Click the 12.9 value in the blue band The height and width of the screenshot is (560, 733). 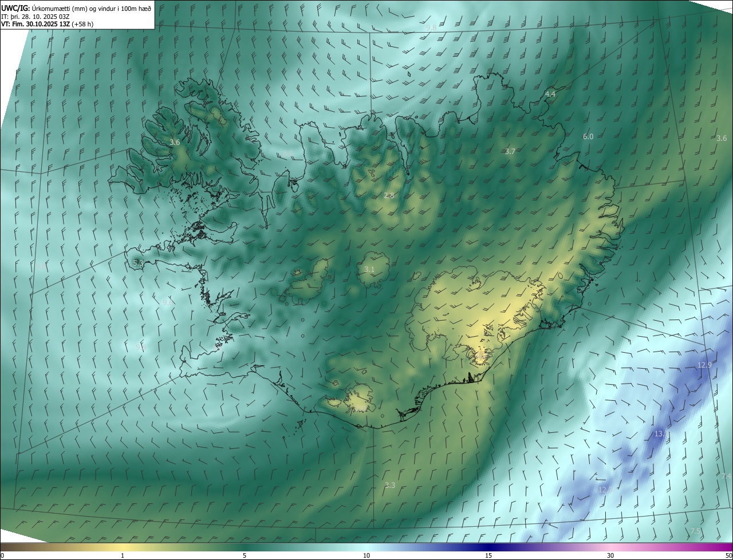(704, 365)
